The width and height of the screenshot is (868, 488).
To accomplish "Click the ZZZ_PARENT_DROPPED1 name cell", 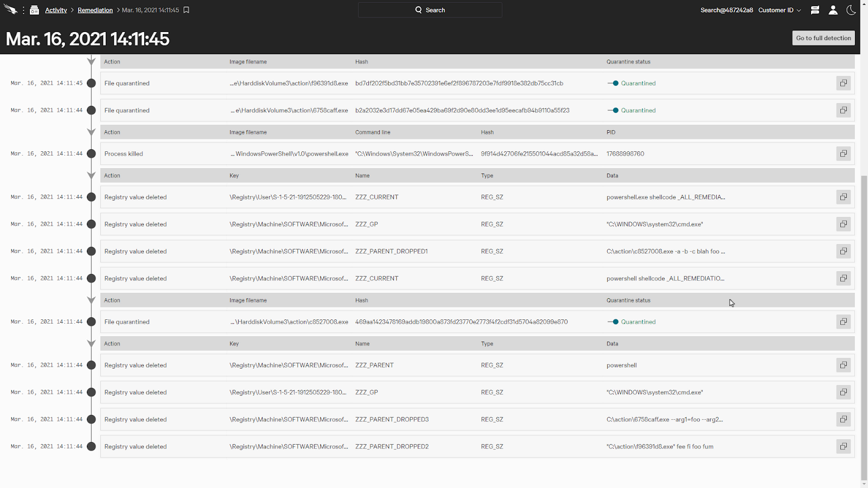I will pyautogui.click(x=391, y=251).
